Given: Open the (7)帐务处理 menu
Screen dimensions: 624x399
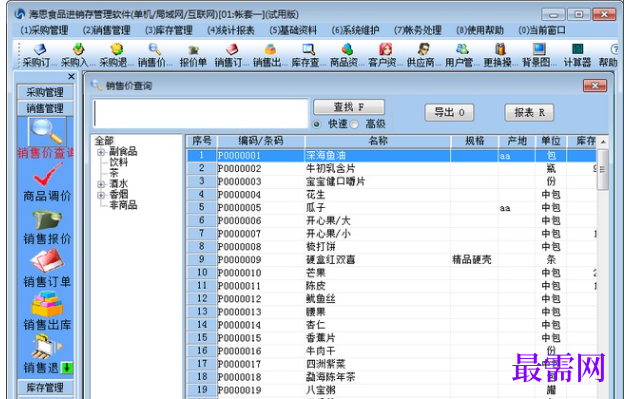Looking at the screenshot, I should pos(418,30).
